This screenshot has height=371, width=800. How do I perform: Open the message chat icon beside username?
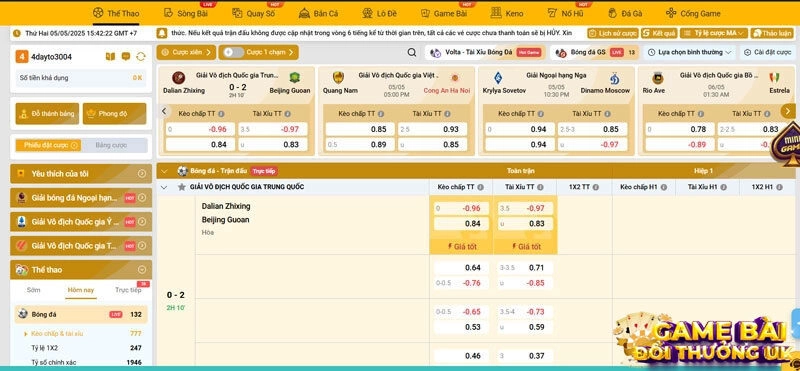click(126, 57)
